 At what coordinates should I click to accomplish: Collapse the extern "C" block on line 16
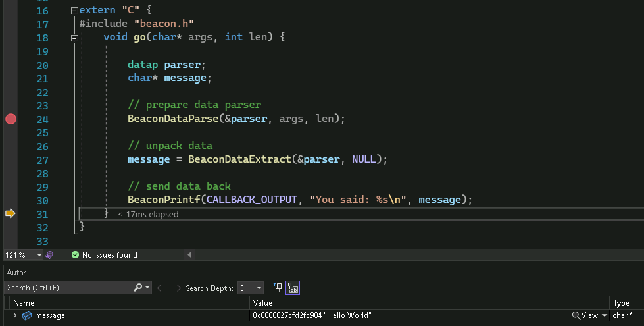point(74,11)
